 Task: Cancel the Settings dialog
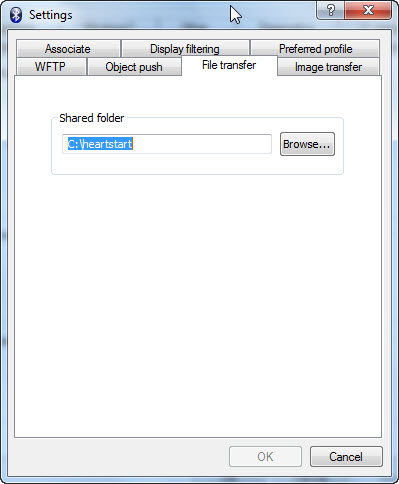tap(346, 456)
